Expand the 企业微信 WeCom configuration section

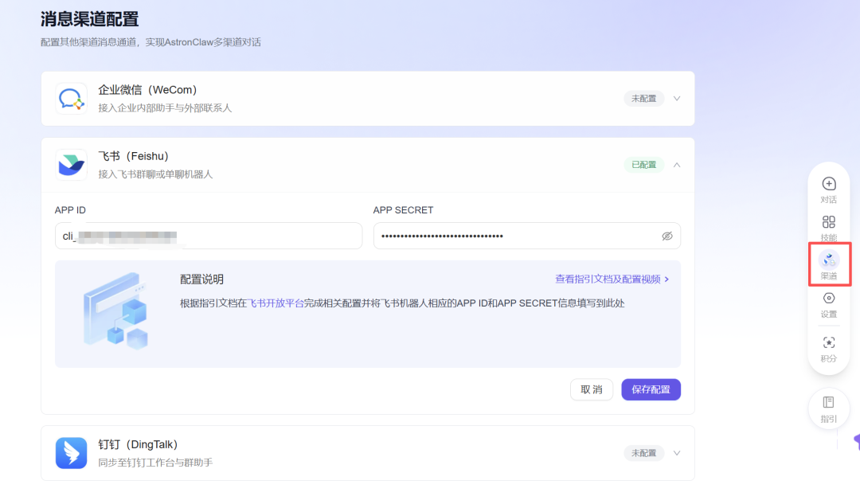pos(676,98)
